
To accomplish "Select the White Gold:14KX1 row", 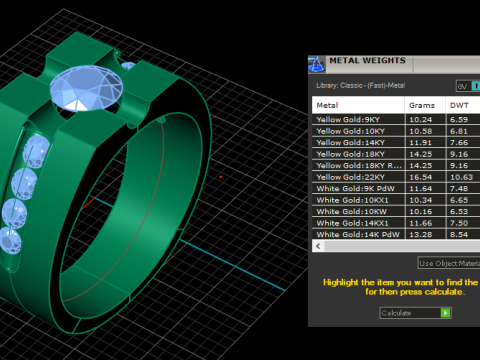I will (x=396, y=223).
